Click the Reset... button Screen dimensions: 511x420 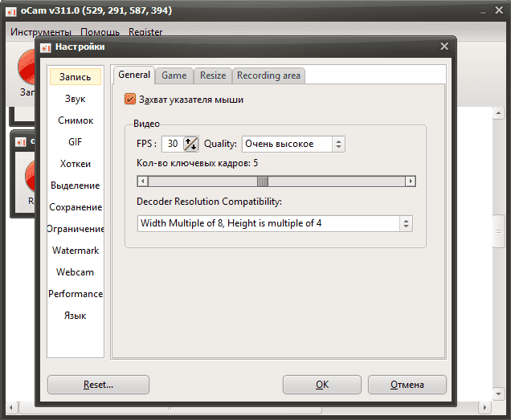(98, 385)
